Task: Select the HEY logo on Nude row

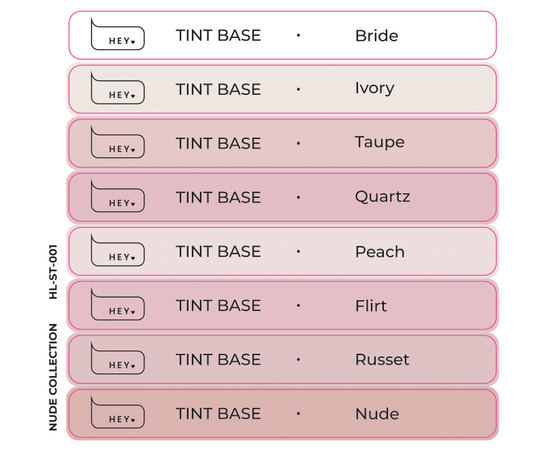Action: click(x=118, y=412)
